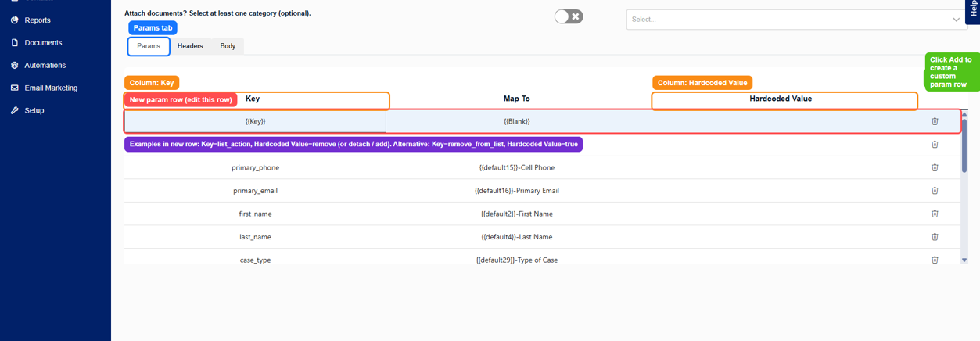This screenshot has height=341, width=980.
Task: Delete the {{Key}} row with trash icon
Action: point(935,121)
